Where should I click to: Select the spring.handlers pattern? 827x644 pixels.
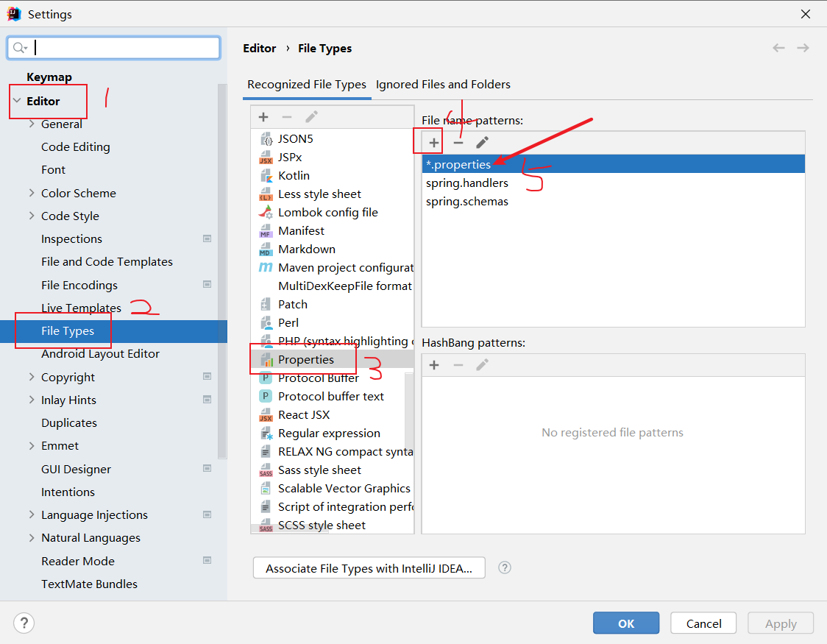point(614,183)
